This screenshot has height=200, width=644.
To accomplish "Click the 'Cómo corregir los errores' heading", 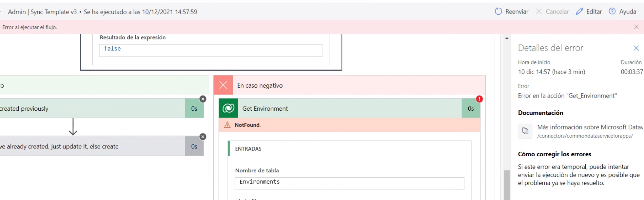I will coord(555,154).
